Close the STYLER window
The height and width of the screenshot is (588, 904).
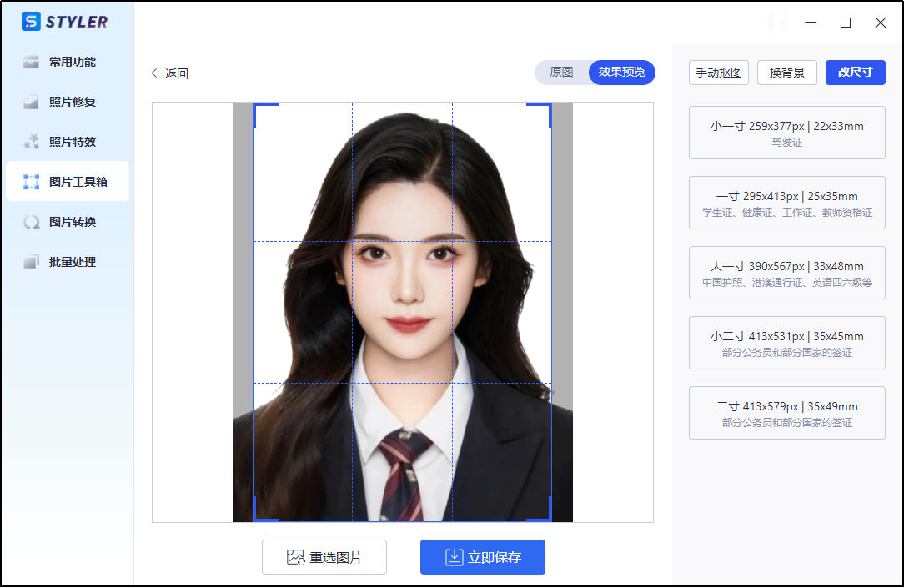click(x=881, y=23)
